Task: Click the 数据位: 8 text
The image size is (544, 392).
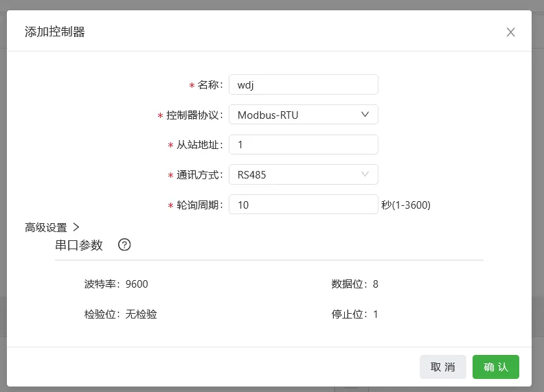Action: tap(354, 284)
